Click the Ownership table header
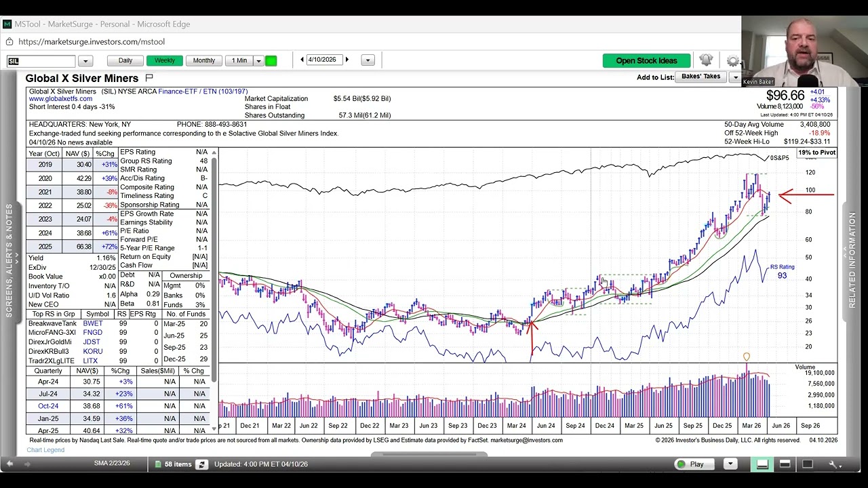This screenshot has height=488, width=868. (186, 276)
